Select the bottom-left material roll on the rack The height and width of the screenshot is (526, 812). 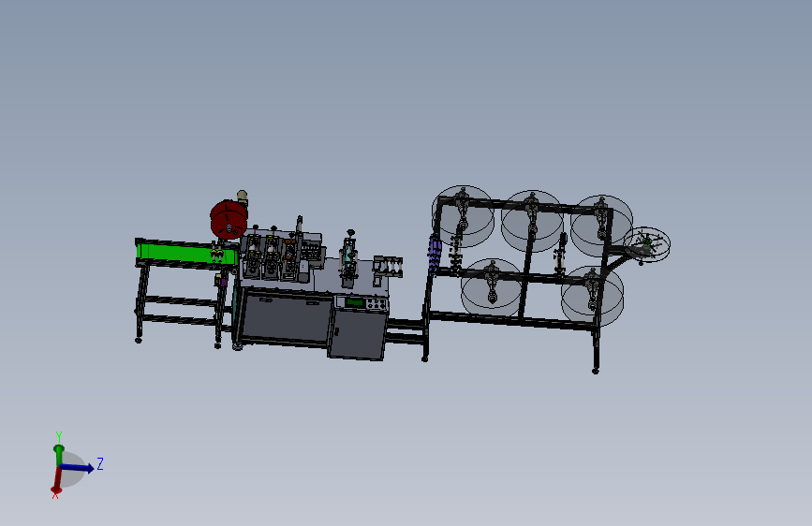tap(492, 287)
